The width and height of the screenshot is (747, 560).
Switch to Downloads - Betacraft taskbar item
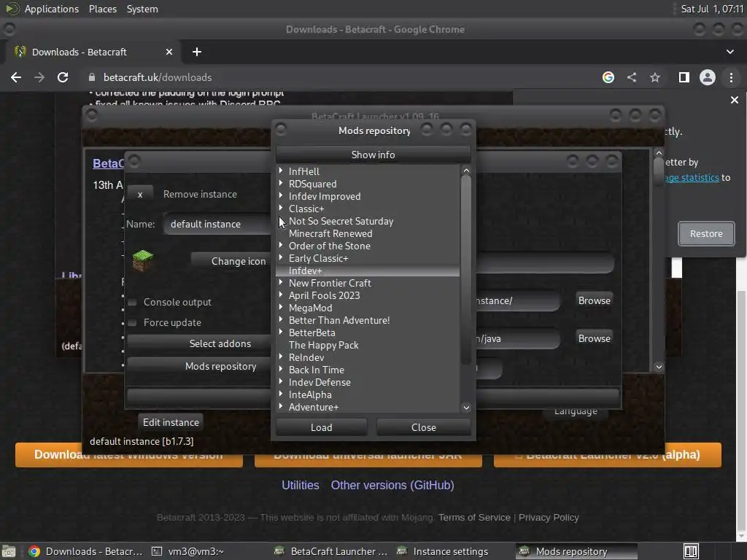(x=86, y=551)
